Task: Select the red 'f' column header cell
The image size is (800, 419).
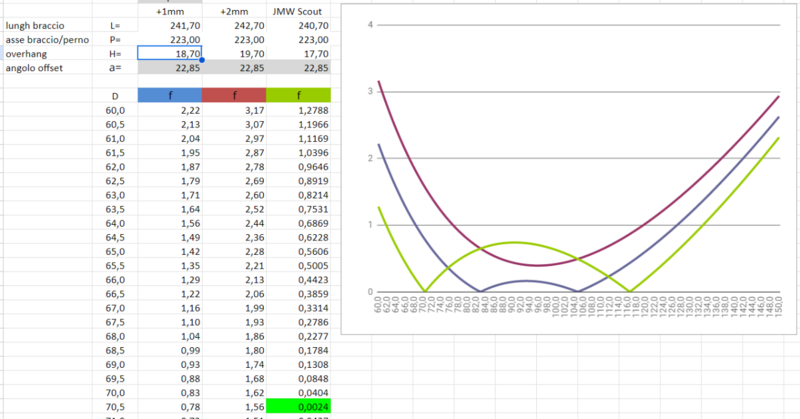Action: click(x=233, y=95)
